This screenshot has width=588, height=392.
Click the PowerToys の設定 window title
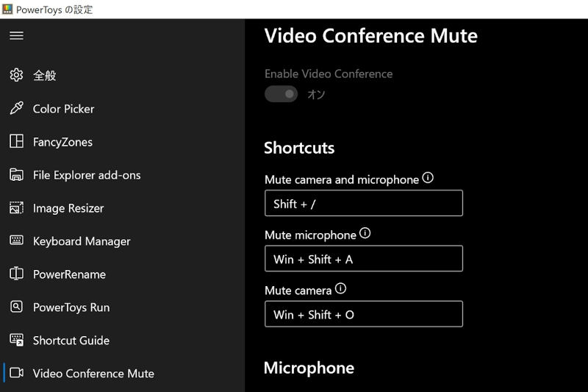(x=54, y=10)
